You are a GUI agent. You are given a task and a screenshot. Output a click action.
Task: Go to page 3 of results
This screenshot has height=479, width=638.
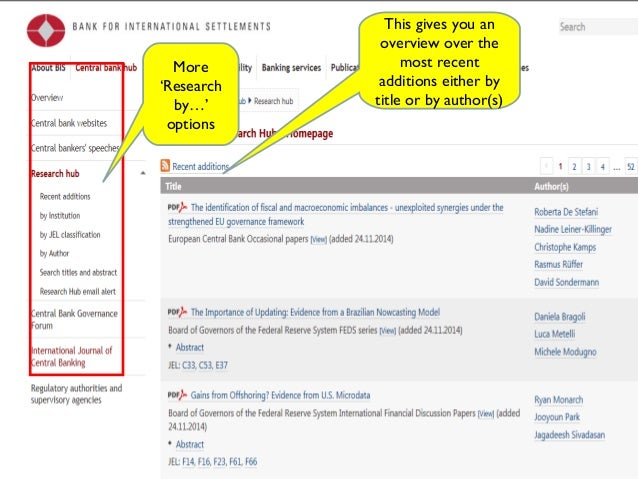588,166
